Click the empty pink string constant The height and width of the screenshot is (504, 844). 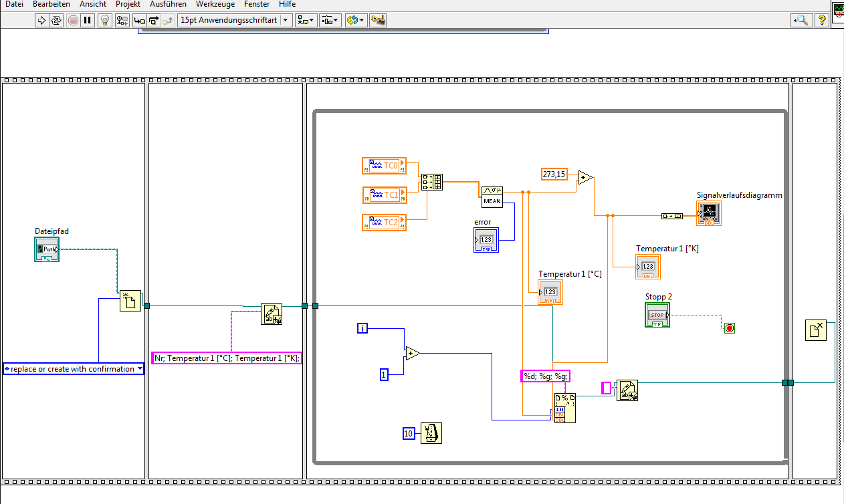[606, 388]
